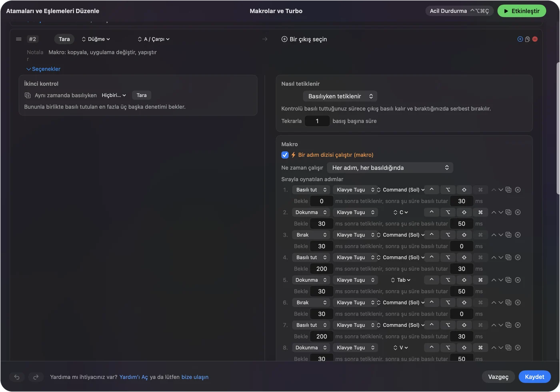Move macro step 4 down
Screen dimensions: 560x392
point(501,257)
